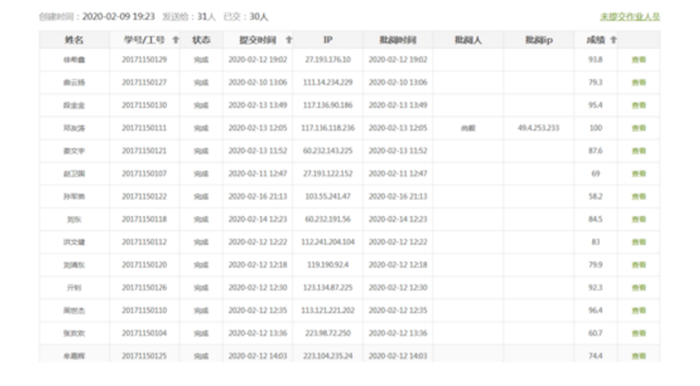Click the 状态 column header
The width and height of the screenshot is (700, 386).
(x=201, y=40)
